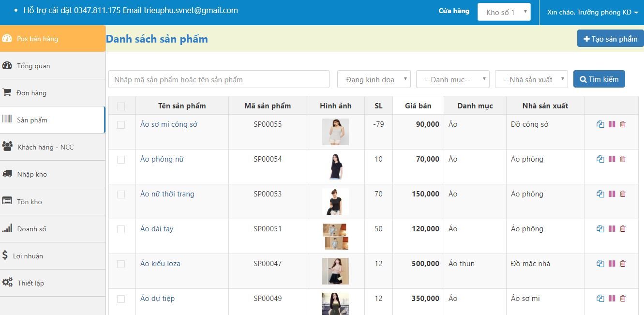
Task: Delete the "Áo kiểu loza" product
Action: [623, 264]
